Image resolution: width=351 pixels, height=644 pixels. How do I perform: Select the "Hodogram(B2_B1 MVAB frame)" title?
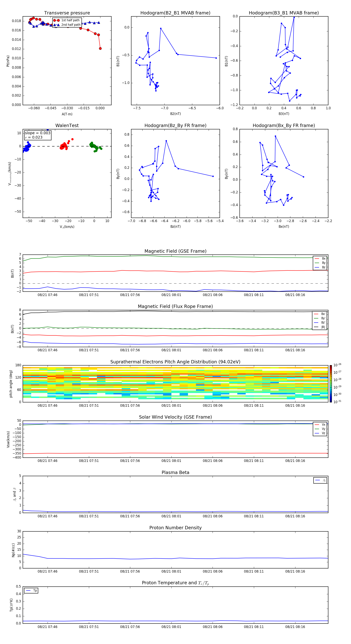click(x=175, y=13)
